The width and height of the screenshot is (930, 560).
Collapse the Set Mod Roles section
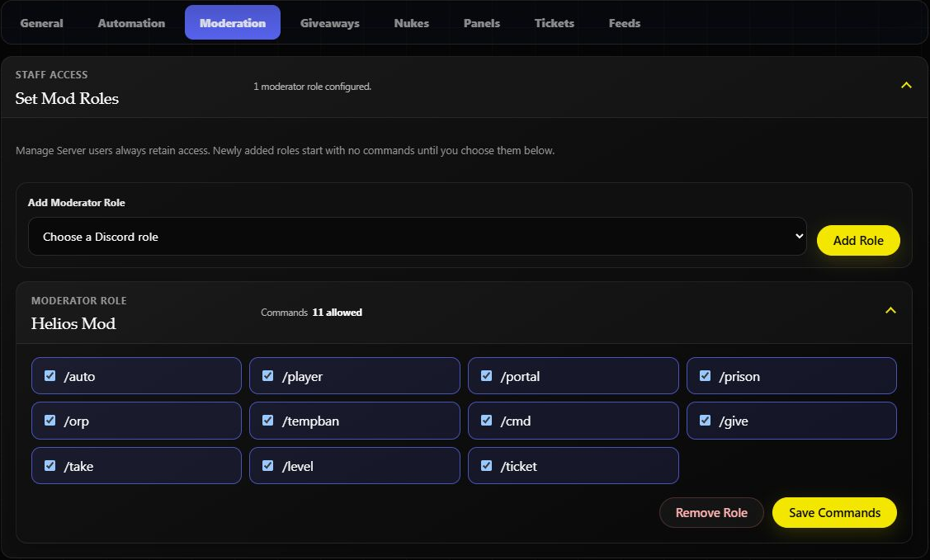click(x=906, y=85)
